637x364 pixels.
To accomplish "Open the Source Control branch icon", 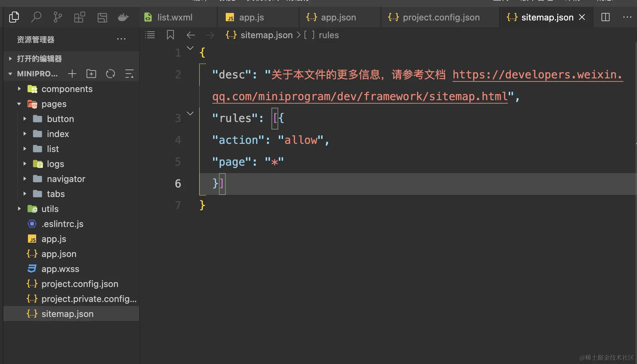I will pos(58,17).
